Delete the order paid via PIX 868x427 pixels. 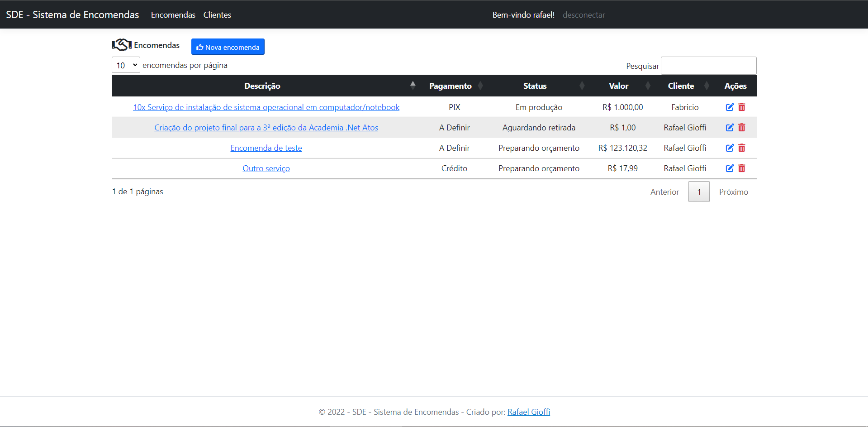tap(741, 107)
